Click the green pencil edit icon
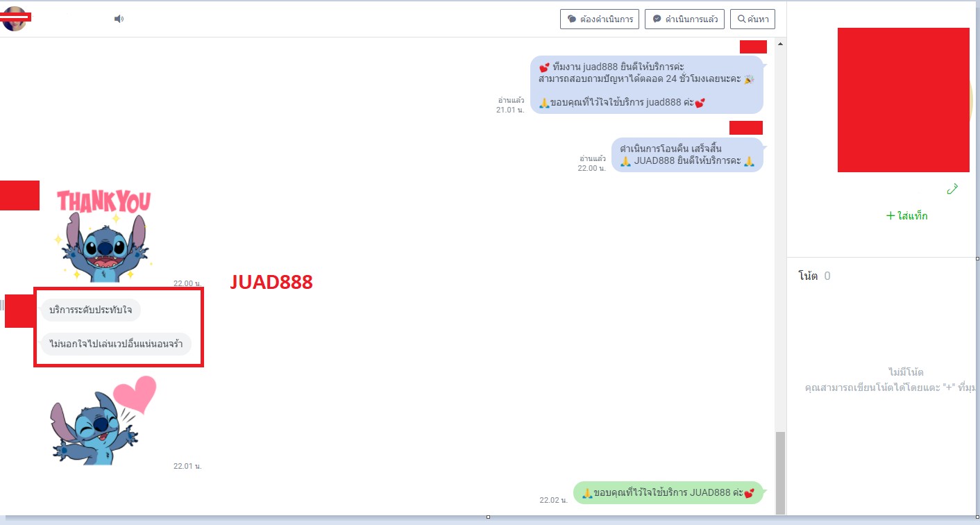 coord(952,189)
